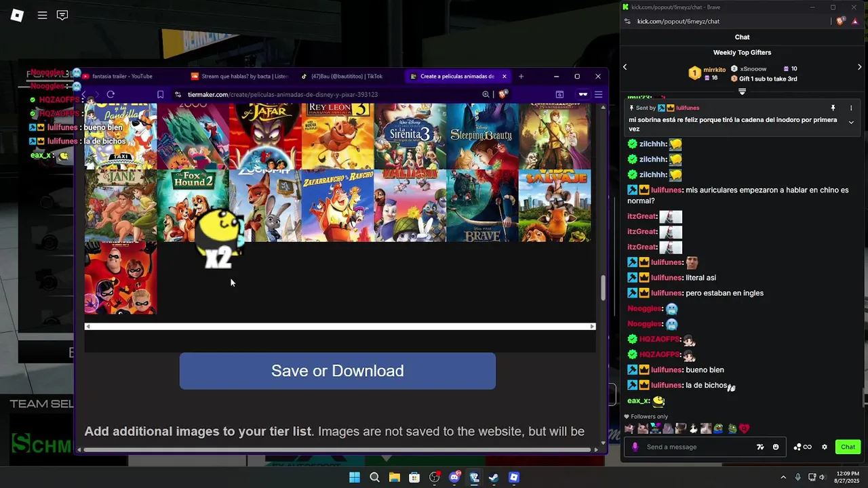This screenshot has height=488, width=868.
Task: Open Steam from the taskbar
Action: tap(494, 477)
